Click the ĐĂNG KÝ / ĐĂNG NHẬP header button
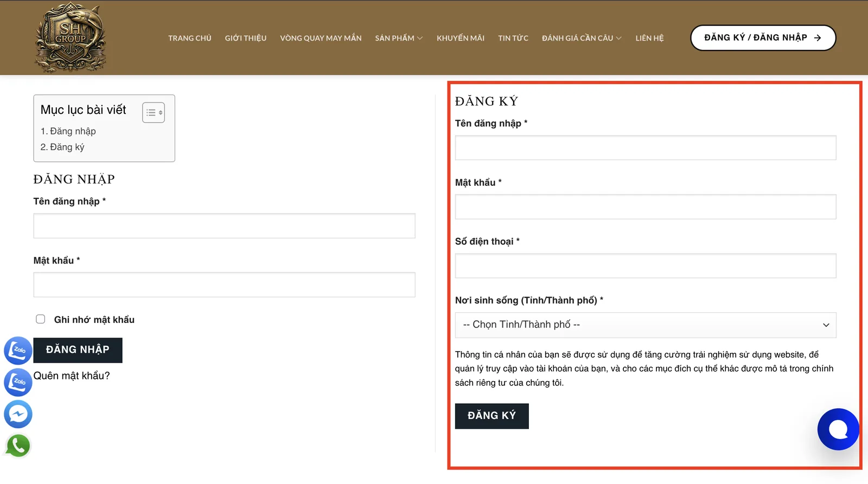Viewport: 868px width, 484px height. coord(763,38)
